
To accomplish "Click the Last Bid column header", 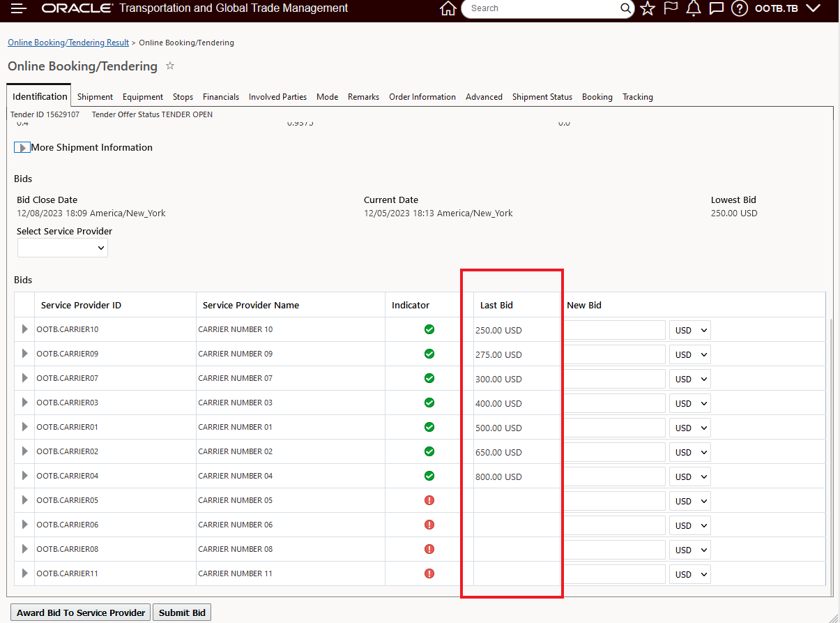I will coord(496,305).
